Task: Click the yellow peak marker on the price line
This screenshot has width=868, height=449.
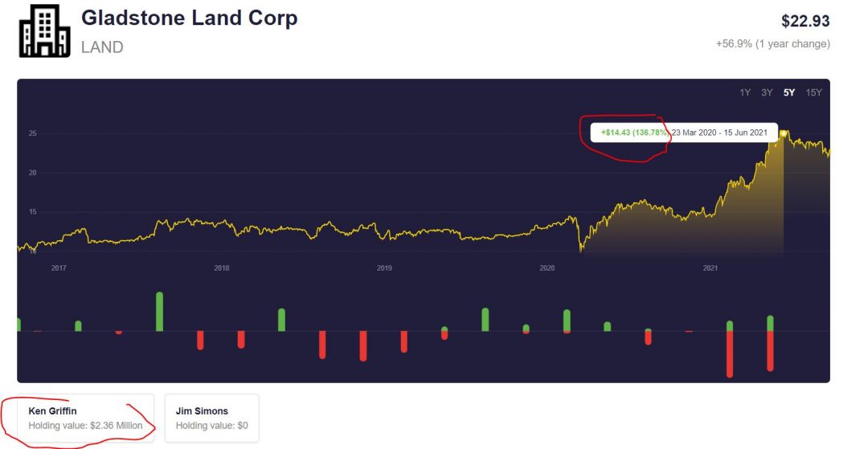Action: 784,133
